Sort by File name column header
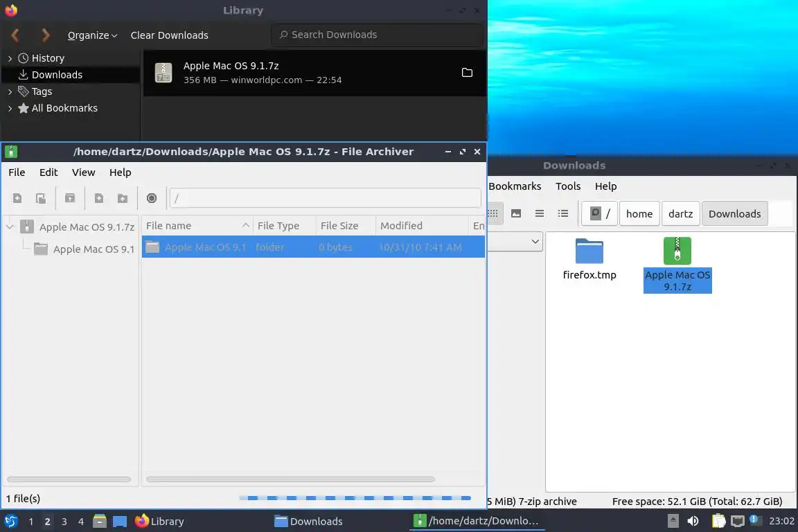 pos(197,226)
